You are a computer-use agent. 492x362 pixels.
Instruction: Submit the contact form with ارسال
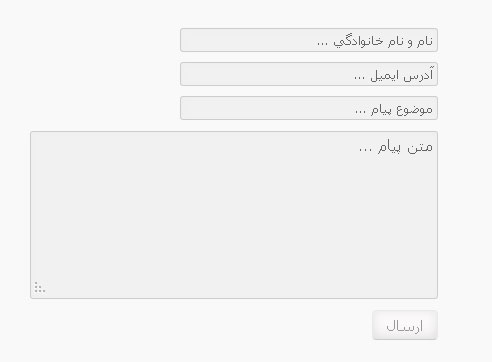point(405,325)
